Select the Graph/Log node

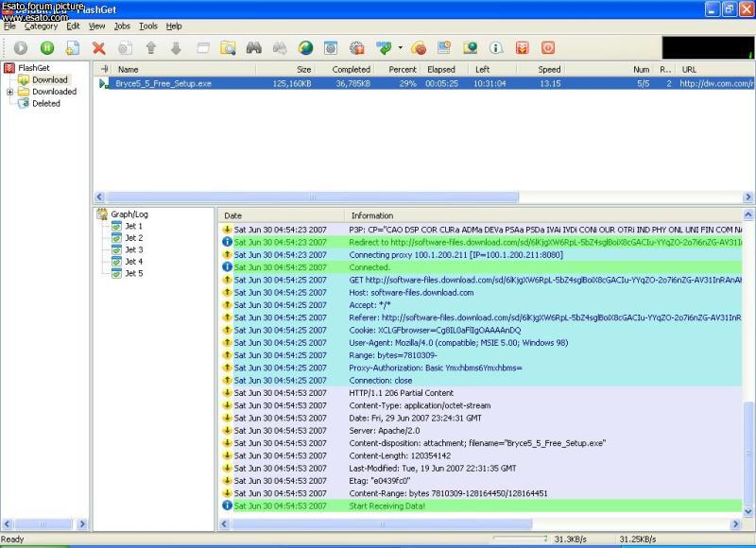(x=129, y=214)
